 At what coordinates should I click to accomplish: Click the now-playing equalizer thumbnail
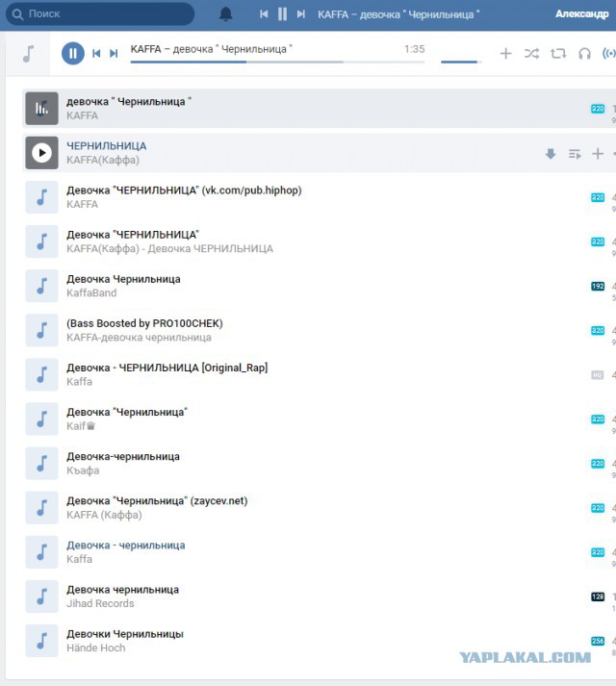[41, 109]
